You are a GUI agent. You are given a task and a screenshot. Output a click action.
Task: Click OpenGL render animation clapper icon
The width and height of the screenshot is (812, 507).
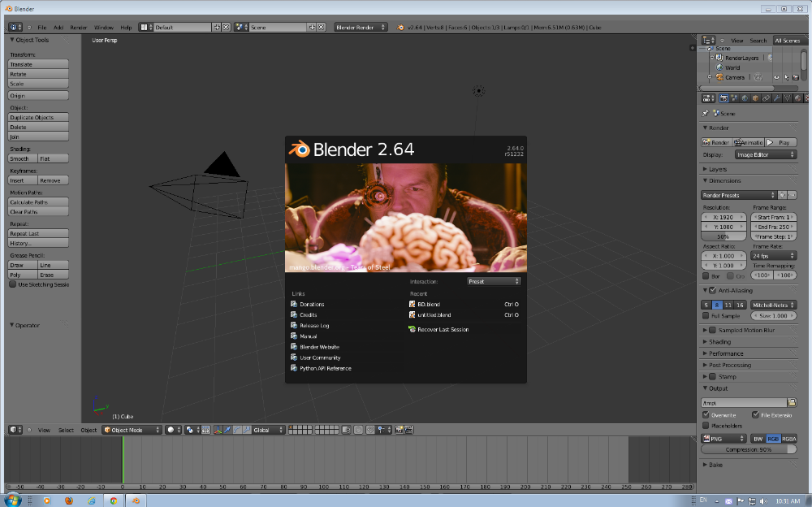[x=408, y=430]
